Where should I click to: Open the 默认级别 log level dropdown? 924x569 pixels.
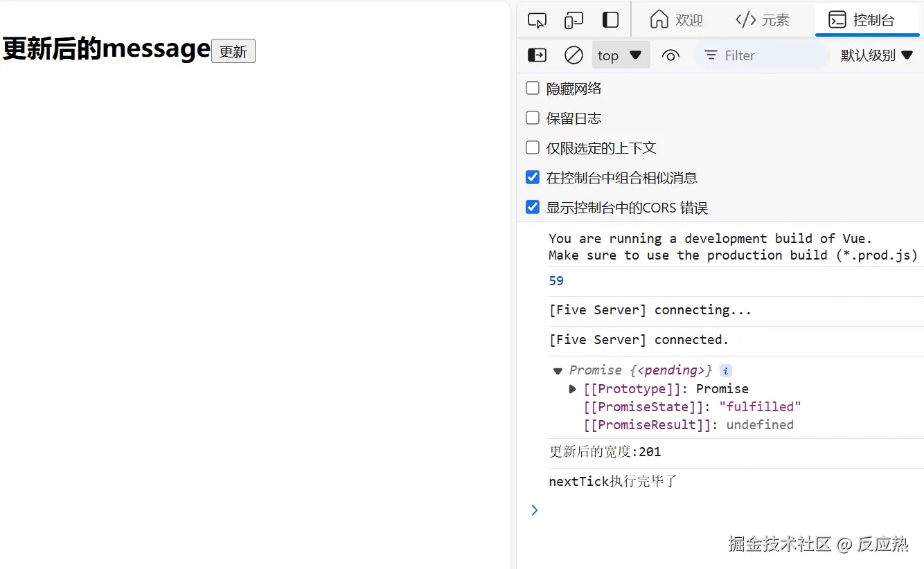click(x=877, y=55)
